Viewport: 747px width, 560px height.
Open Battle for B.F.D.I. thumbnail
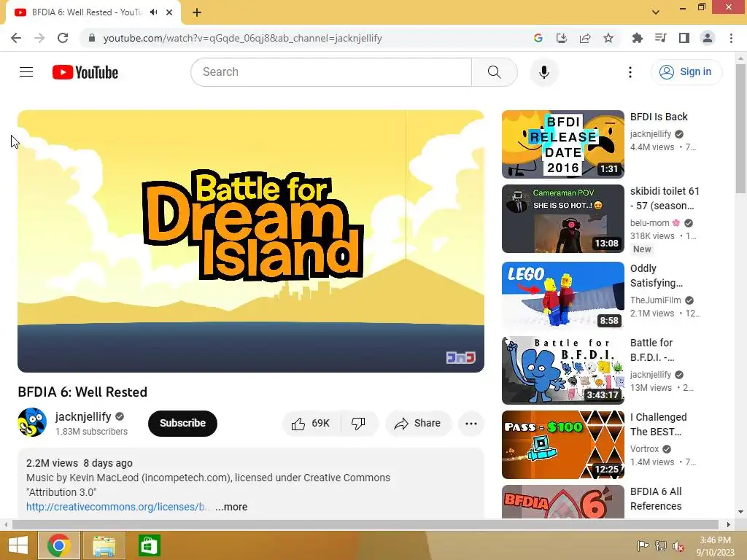[x=563, y=370]
